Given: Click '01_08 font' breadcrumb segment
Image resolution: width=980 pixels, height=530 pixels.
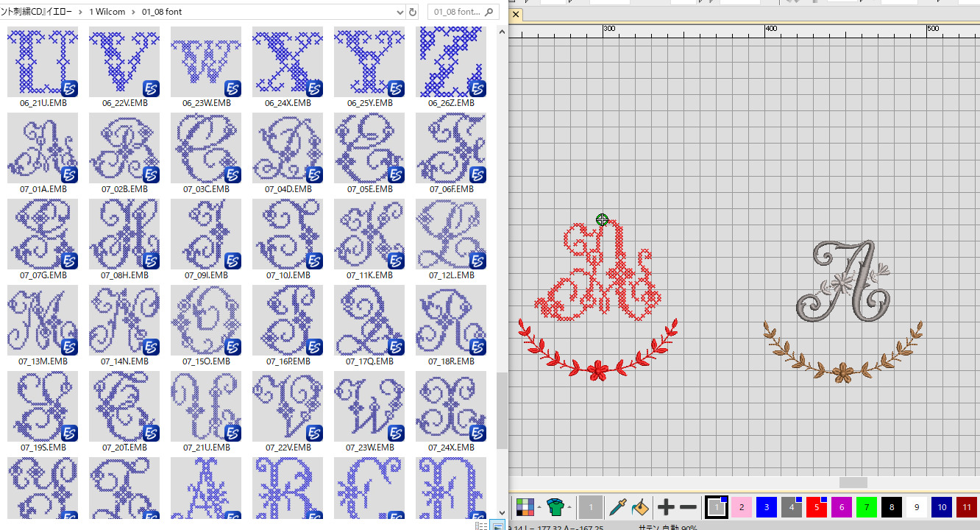Looking at the screenshot, I should click(162, 12).
